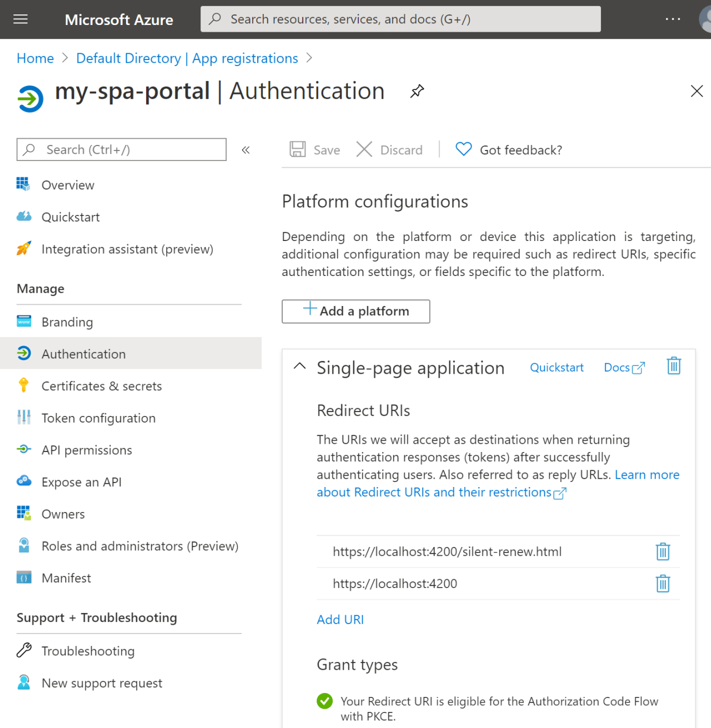Select Token configuration in the sidebar
Image resolution: width=711 pixels, height=728 pixels.
click(98, 418)
